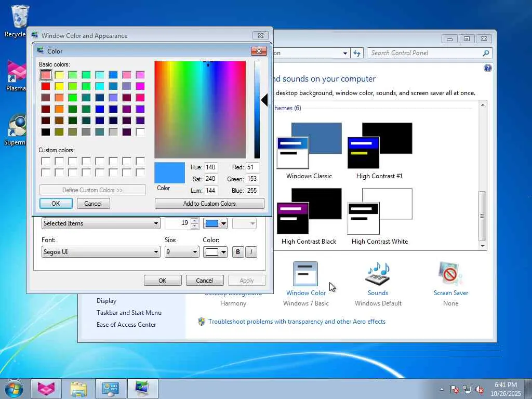The height and width of the screenshot is (399, 532).
Task: Click the Blue value field
Action: click(x=252, y=191)
